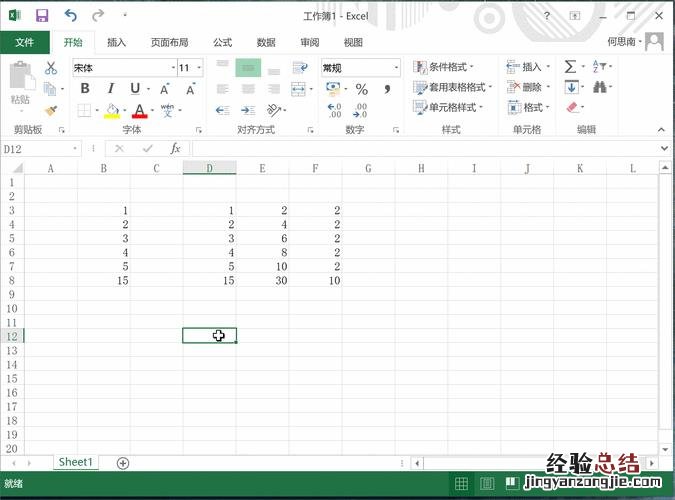675x500 pixels.
Task: Click the Clear eraser icon
Action: (x=572, y=107)
